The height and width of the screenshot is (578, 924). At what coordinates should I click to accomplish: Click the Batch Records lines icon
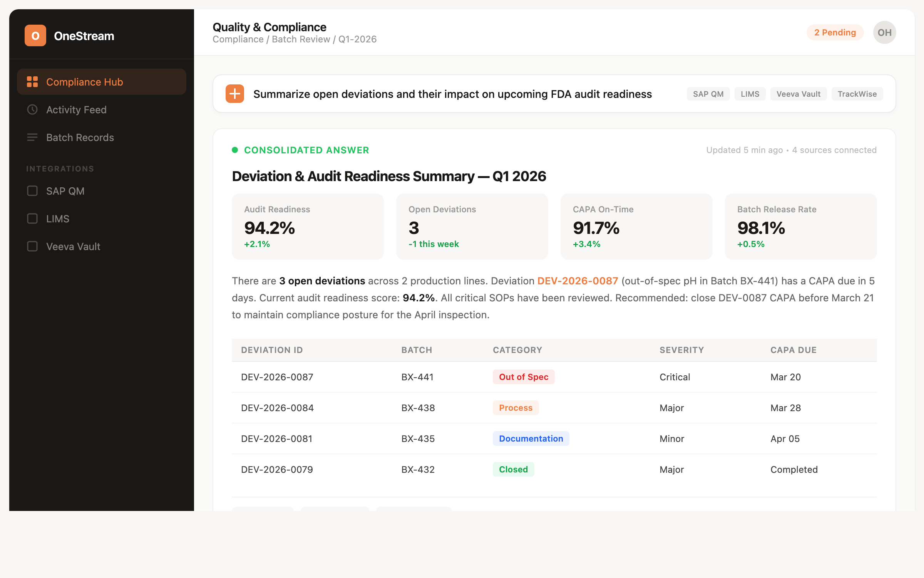click(x=32, y=137)
